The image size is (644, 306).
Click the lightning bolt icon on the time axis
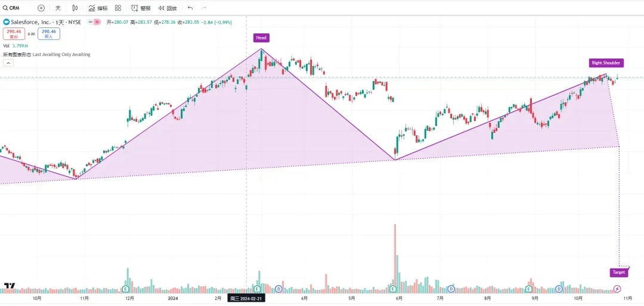(x=617, y=289)
